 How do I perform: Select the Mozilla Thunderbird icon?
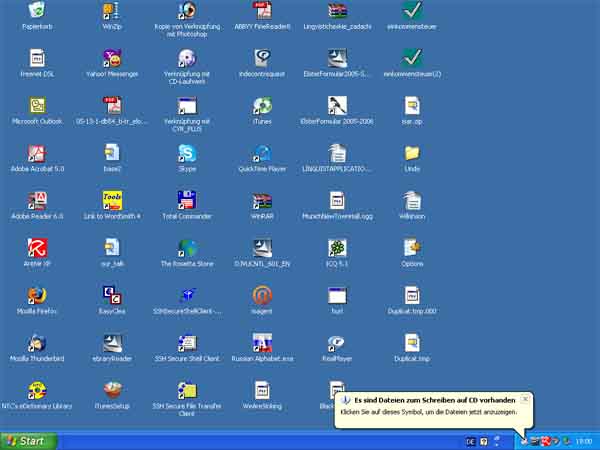[37, 342]
